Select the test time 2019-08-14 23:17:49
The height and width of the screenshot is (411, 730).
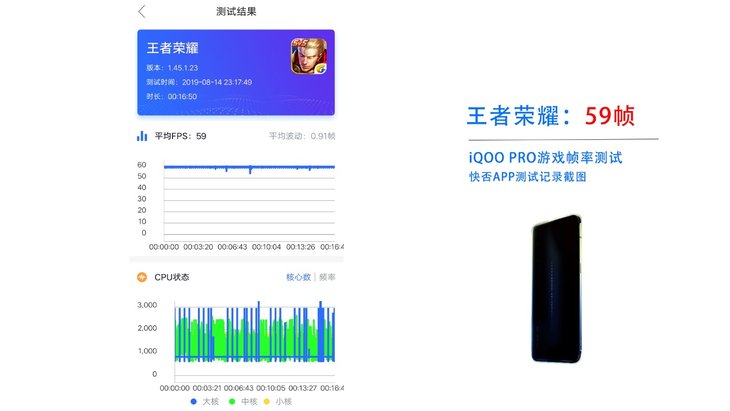[217, 82]
